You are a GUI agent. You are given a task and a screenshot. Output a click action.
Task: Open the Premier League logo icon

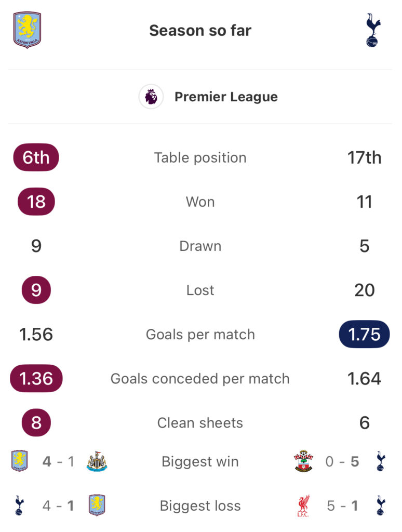[151, 97]
